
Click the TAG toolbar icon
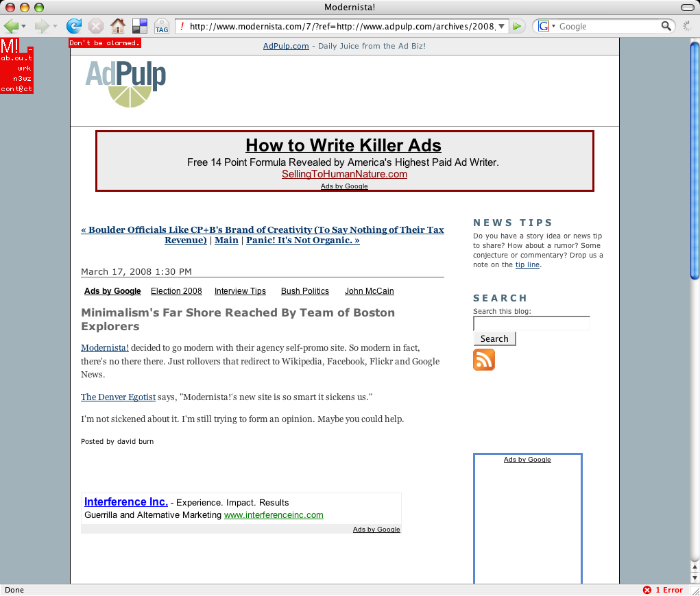click(x=162, y=26)
